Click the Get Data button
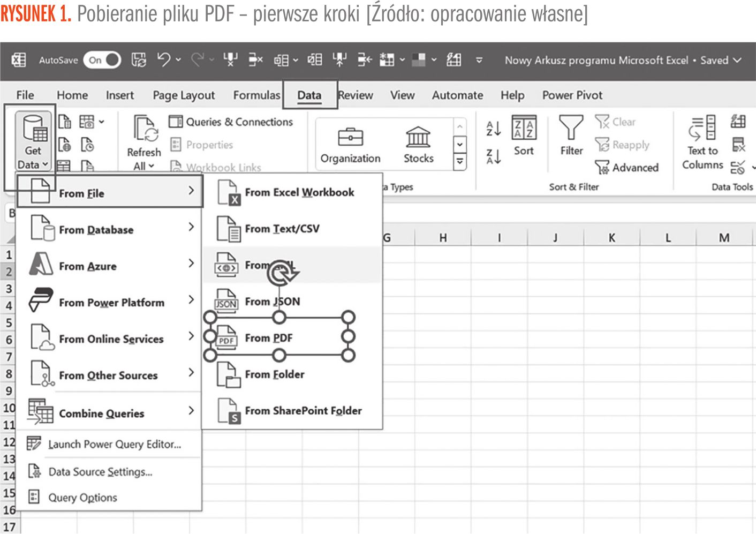This screenshot has height=534, width=756. coord(33,141)
